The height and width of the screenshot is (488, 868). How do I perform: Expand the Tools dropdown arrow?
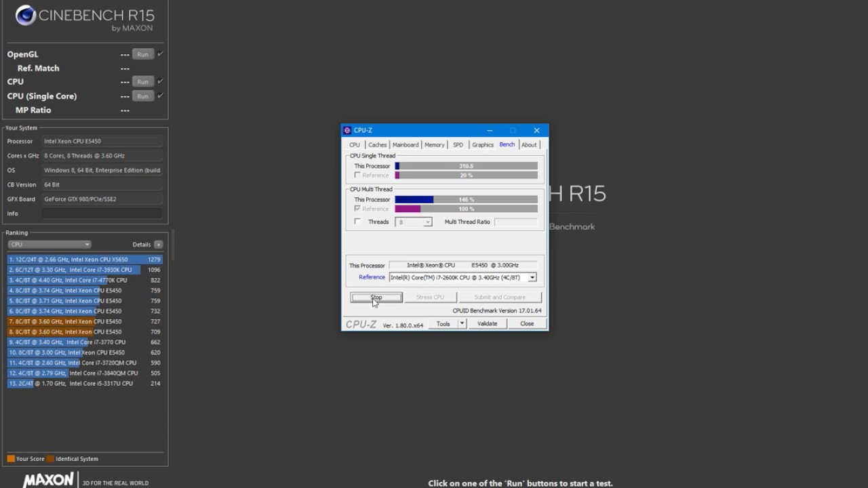click(x=462, y=323)
